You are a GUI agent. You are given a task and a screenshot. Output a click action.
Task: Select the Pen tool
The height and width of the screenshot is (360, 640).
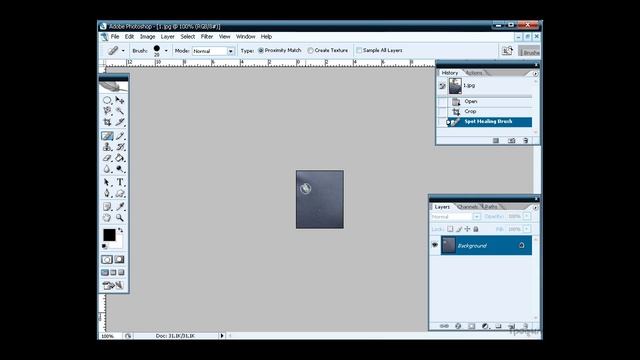pos(107,193)
